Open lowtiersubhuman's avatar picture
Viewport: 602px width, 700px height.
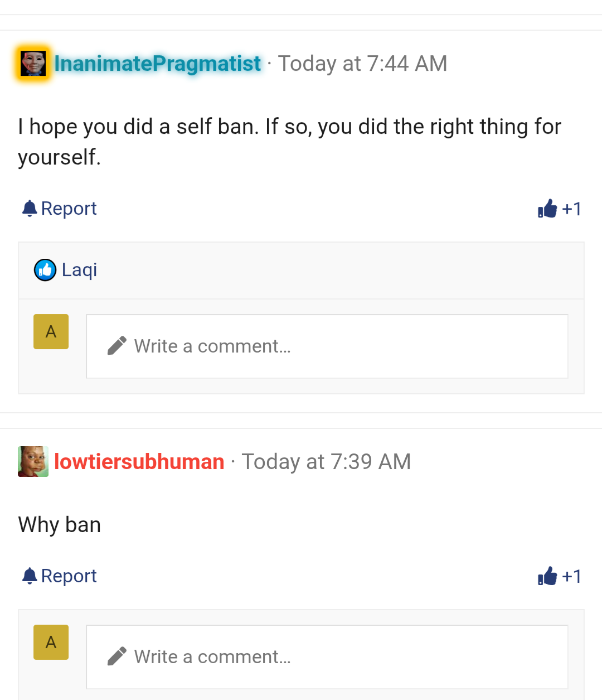point(33,461)
